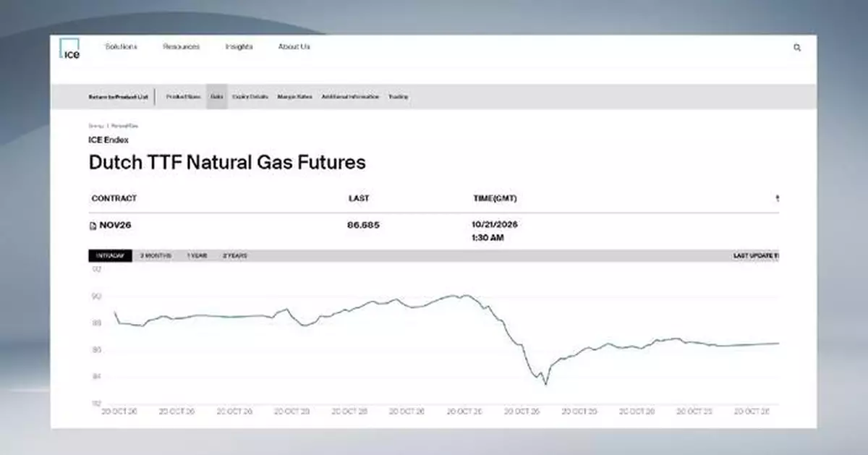Select the Intraday chart range
This screenshot has width=868, height=455.
[111, 256]
